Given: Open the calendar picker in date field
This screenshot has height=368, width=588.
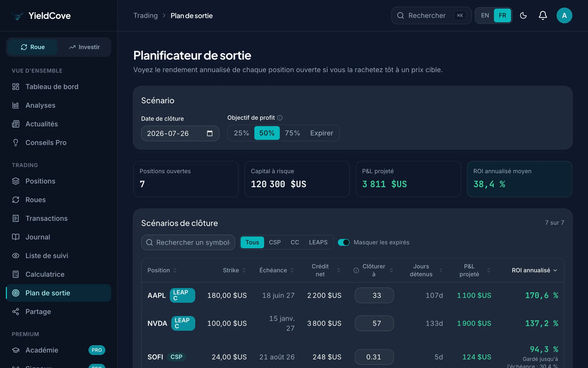Looking at the screenshot, I should pos(209,133).
